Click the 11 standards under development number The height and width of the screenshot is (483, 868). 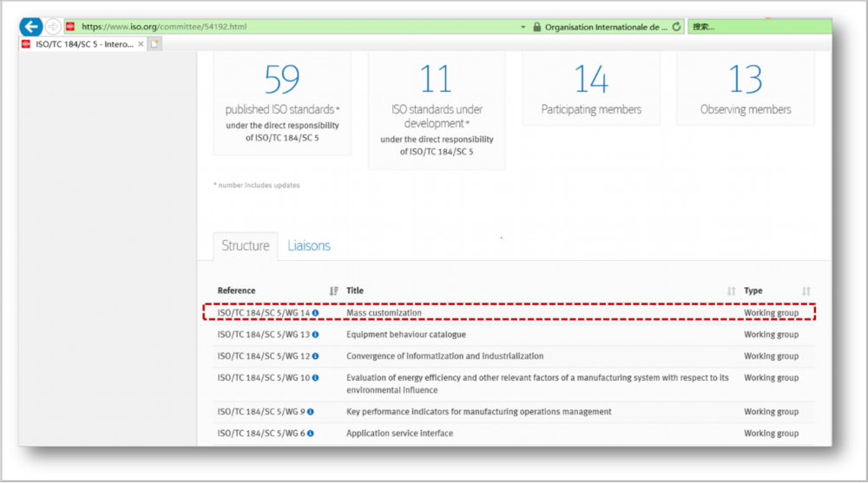click(x=437, y=79)
